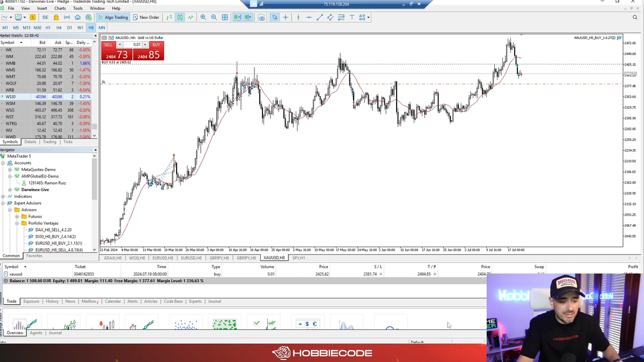
Task: Expand the Futuros folder
Action: (x=17, y=217)
